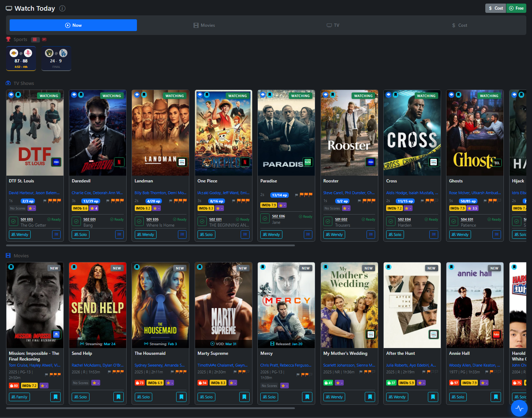Click the star rating badge on Daredevil
The width and height of the screenshot is (532, 418).
94,208
